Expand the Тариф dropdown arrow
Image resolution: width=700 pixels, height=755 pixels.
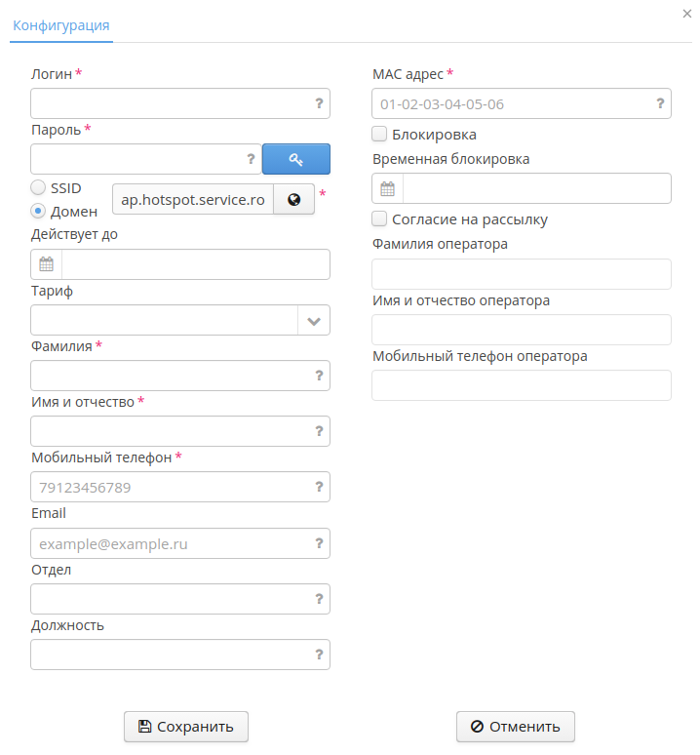click(314, 320)
